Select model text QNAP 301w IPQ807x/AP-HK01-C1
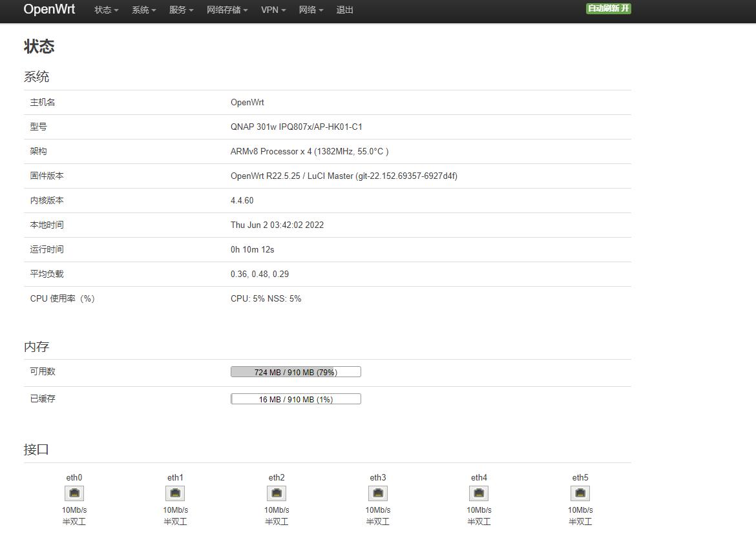The height and width of the screenshot is (558, 756). [297, 127]
